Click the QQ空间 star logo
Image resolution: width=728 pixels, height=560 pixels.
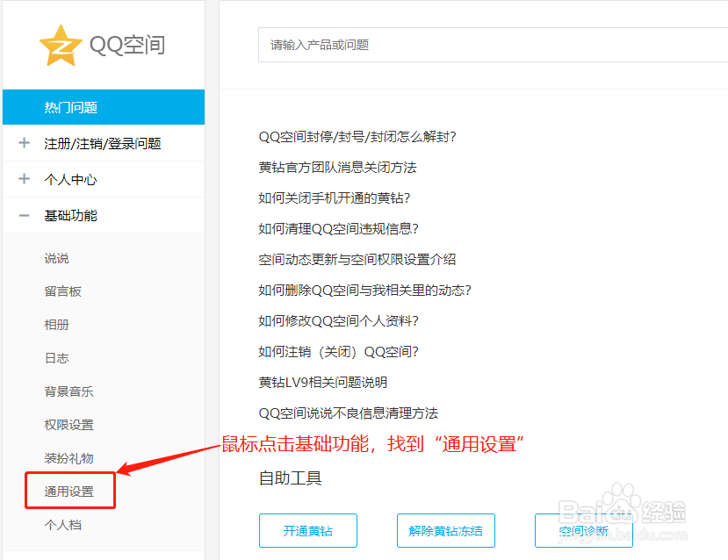click(x=61, y=46)
